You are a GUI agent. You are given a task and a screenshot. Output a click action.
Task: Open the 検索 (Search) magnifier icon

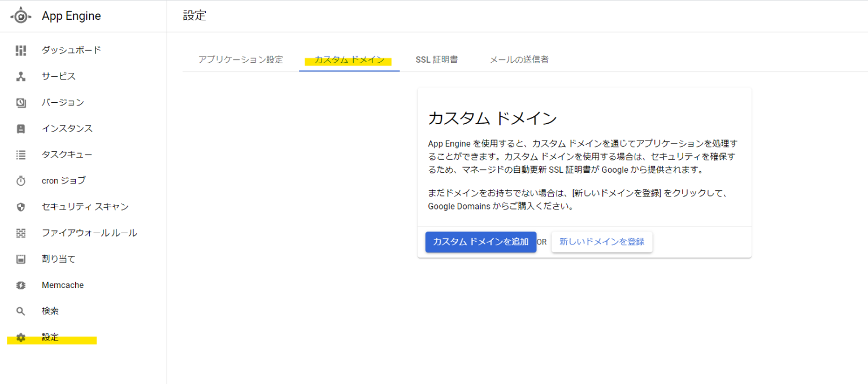coord(21,311)
